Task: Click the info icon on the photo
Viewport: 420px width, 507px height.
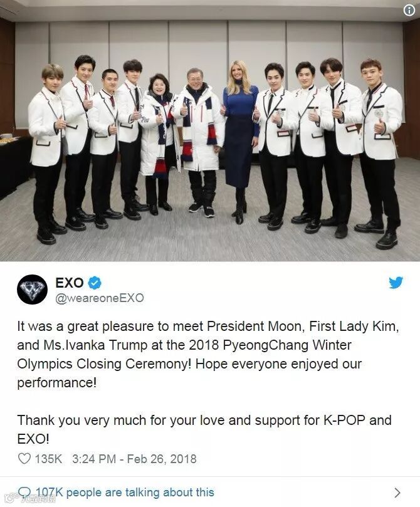Action: point(409,11)
